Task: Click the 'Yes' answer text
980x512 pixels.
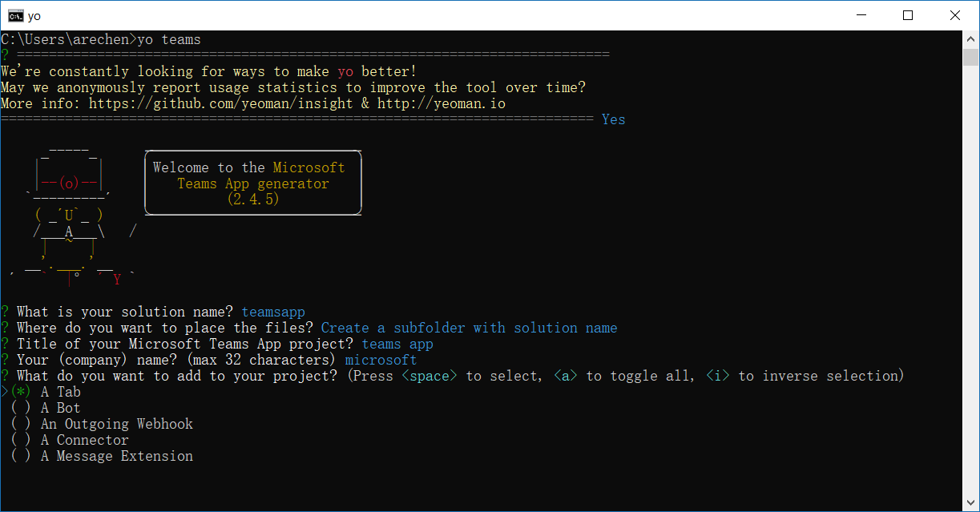Action: tap(614, 119)
